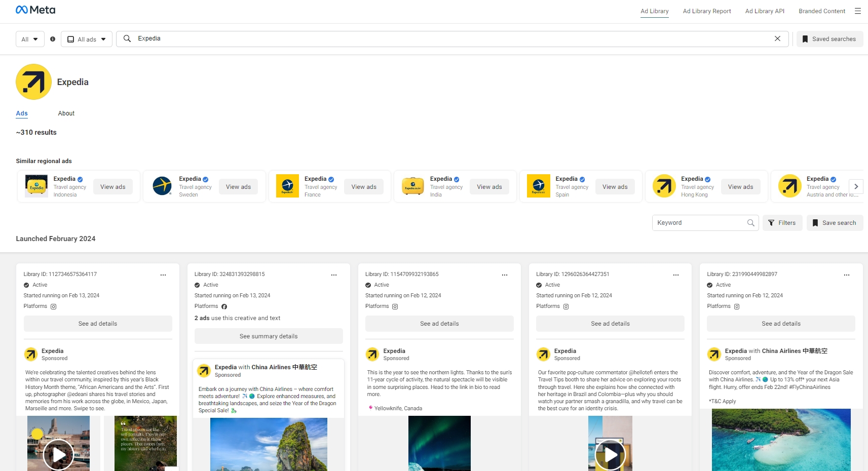Click the next arrow in regional ads carousel
This screenshot has height=471, width=868.
(856, 186)
